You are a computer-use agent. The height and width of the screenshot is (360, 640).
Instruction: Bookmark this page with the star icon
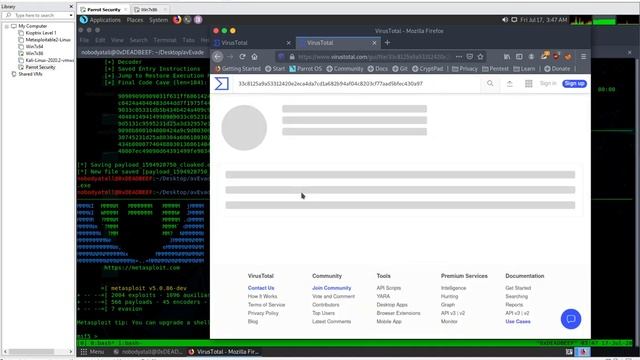[480, 57]
